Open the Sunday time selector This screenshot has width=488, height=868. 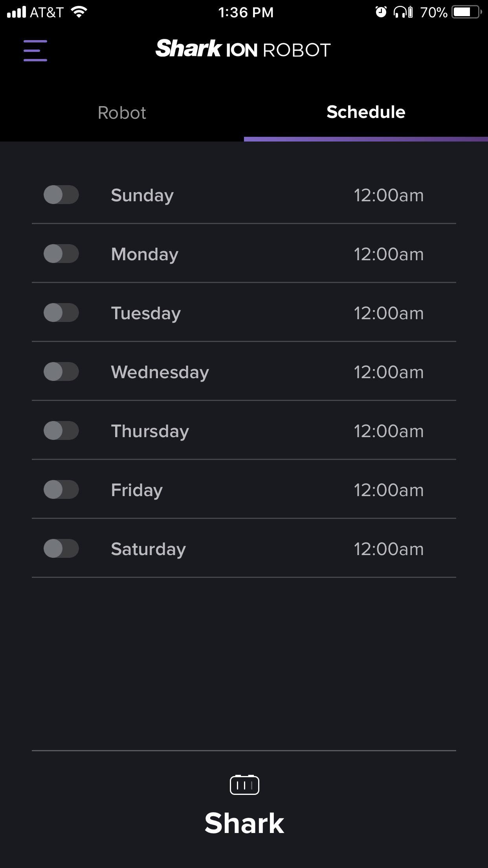388,195
